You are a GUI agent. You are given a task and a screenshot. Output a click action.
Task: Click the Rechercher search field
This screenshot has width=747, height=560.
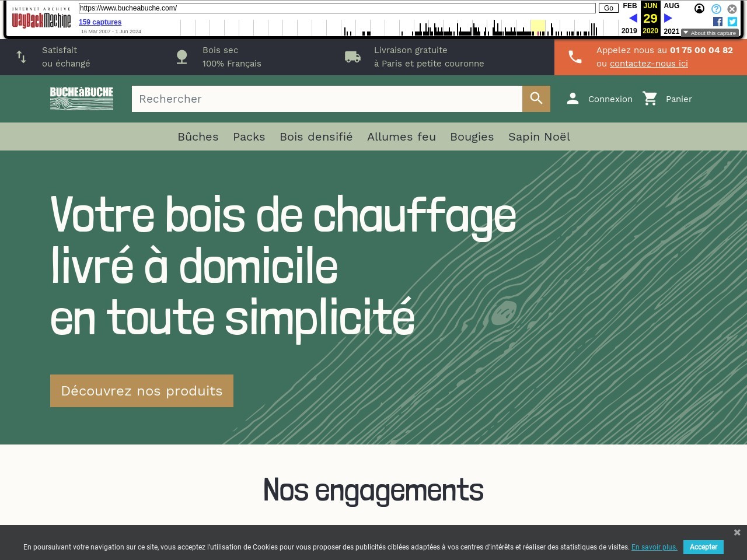tap(327, 99)
